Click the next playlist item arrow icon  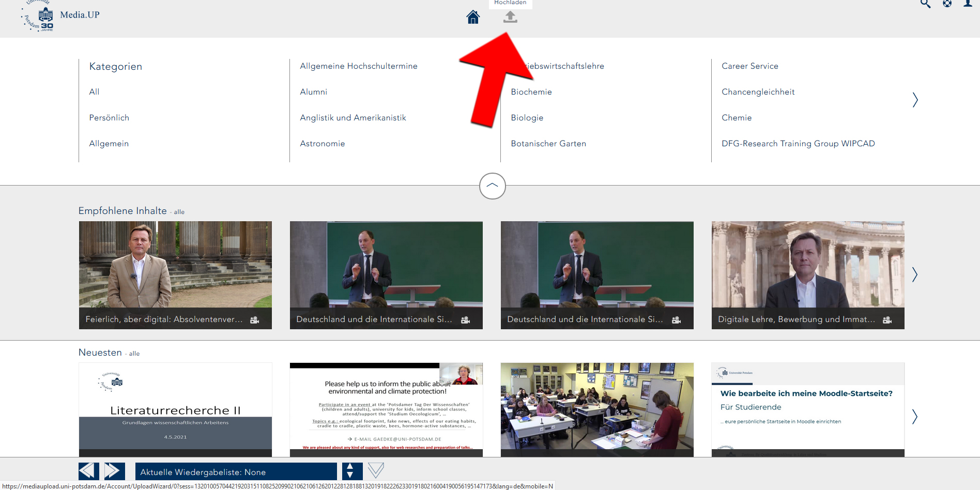(x=114, y=471)
